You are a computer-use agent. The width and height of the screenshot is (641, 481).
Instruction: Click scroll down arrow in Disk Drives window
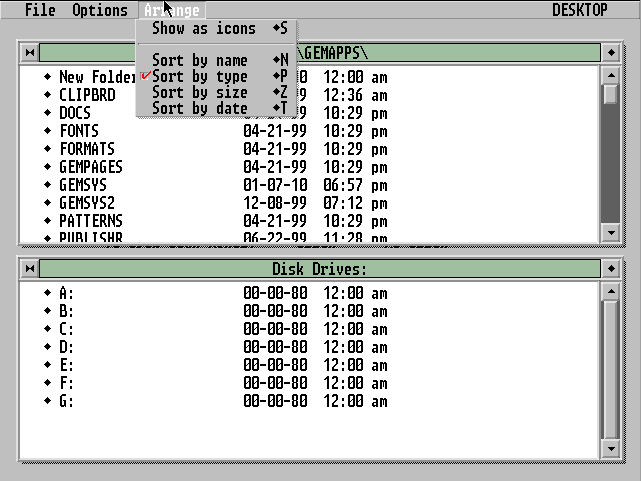pos(611,451)
